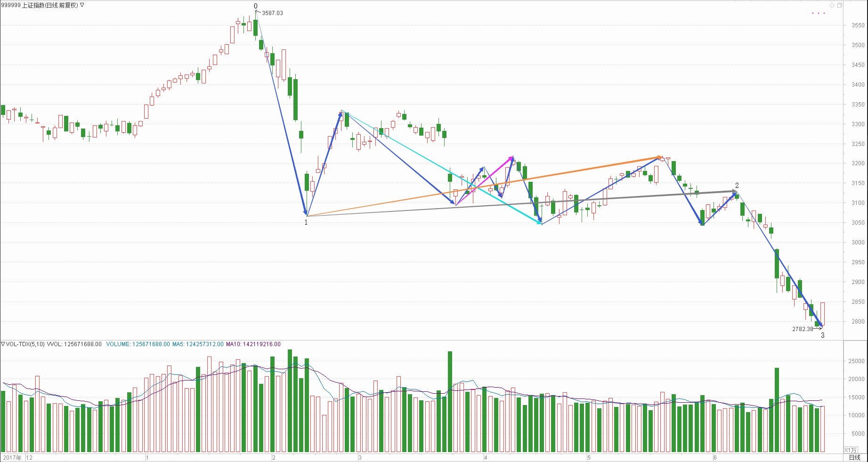Screen dimensions: 868x462
Task: Select wave point label 1 at the low
Action: 306,222
